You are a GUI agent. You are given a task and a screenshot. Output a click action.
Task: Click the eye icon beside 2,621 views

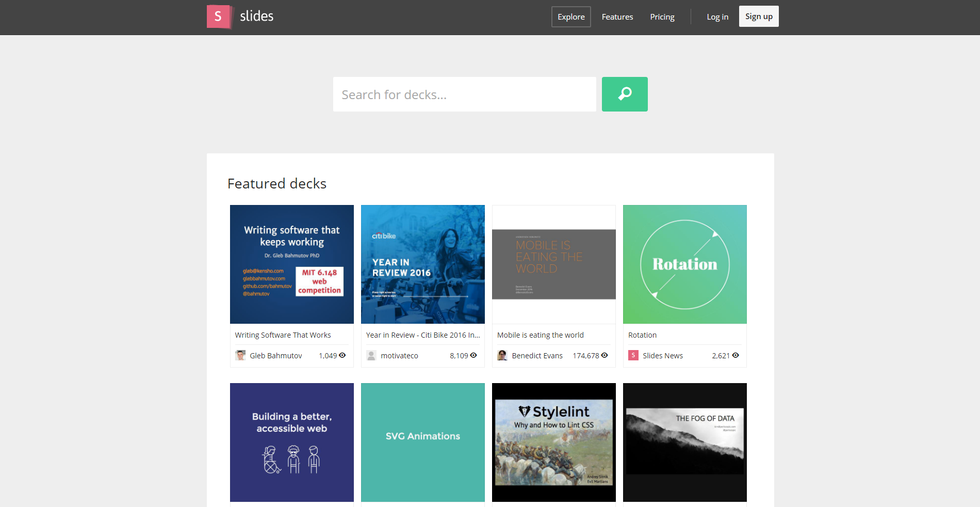point(736,355)
